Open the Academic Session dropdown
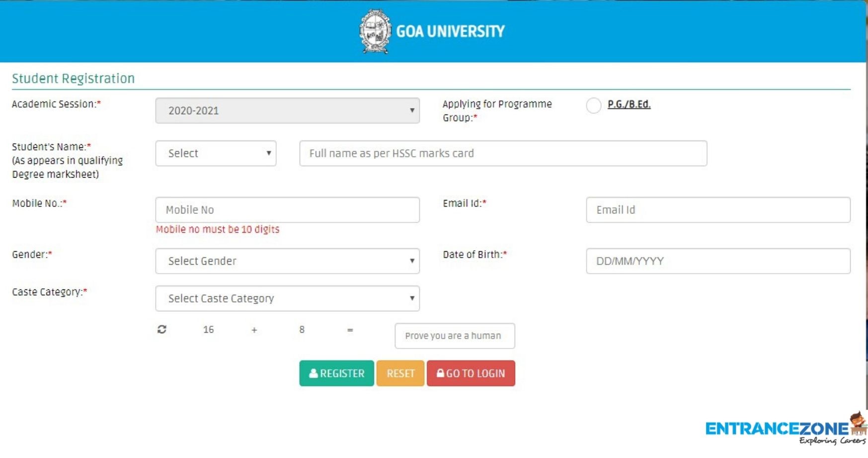 (x=287, y=110)
